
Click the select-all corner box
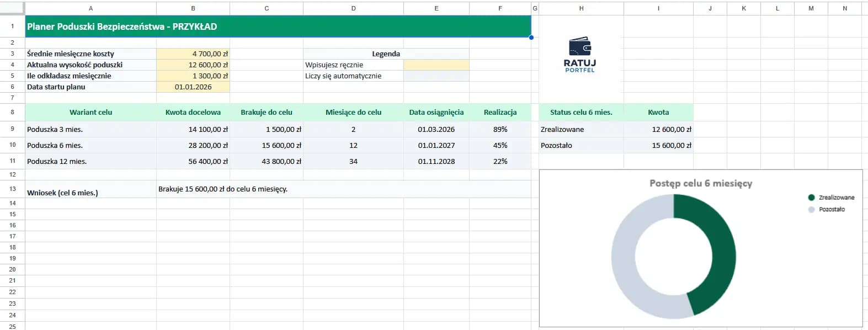[12, 8]
